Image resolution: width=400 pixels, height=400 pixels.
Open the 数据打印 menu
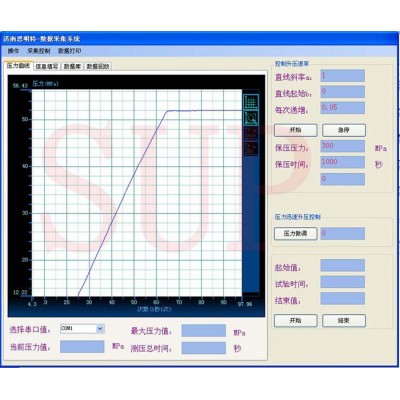tap(69, 51)
